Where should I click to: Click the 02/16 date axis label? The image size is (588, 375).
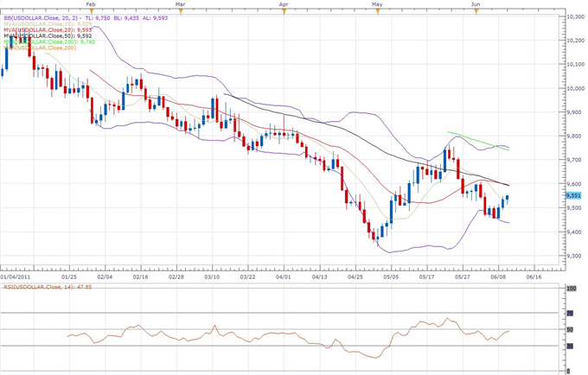click(140, 276)
